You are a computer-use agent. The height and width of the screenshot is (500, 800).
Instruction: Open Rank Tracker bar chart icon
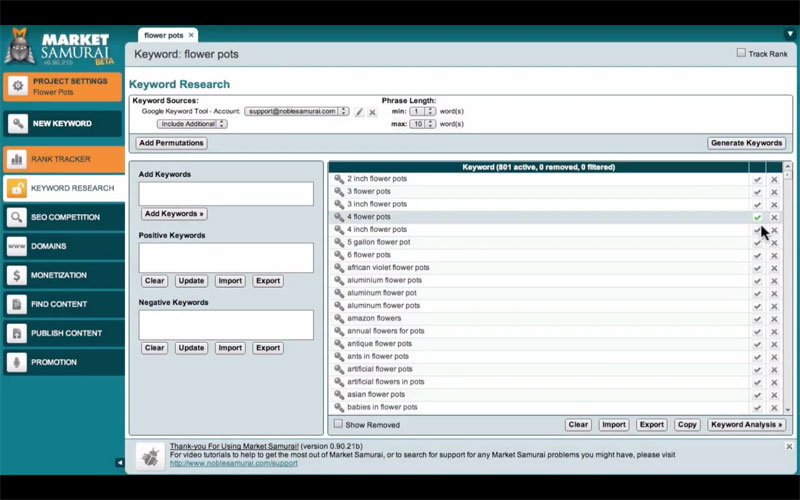(16, 159)
